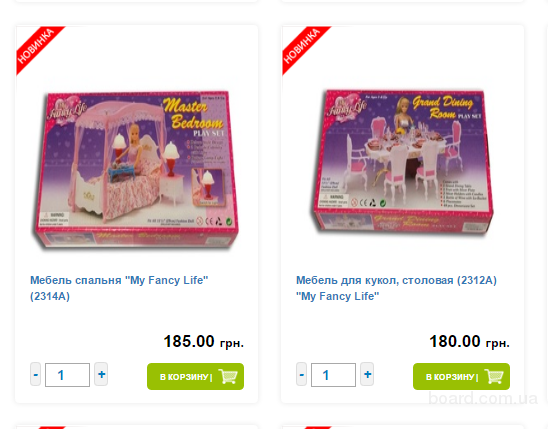
Task: View the Master Bedroom play set box image
Action: point(136,170)
